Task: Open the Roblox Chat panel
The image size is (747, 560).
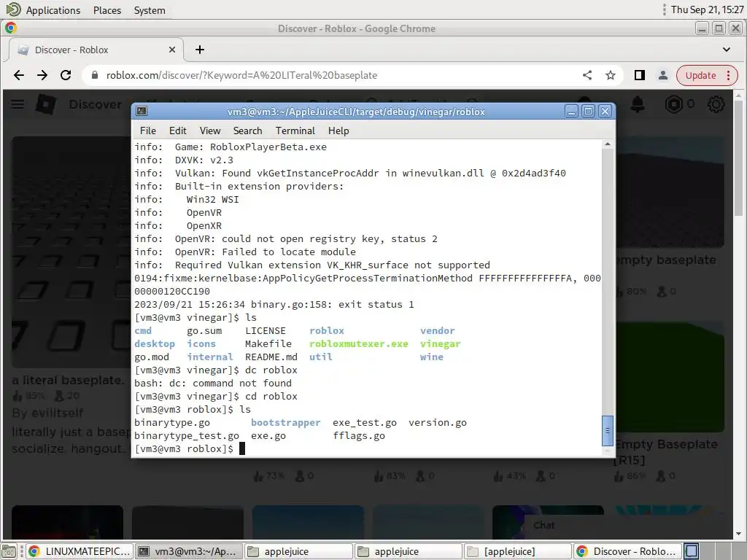Action: 544,525
